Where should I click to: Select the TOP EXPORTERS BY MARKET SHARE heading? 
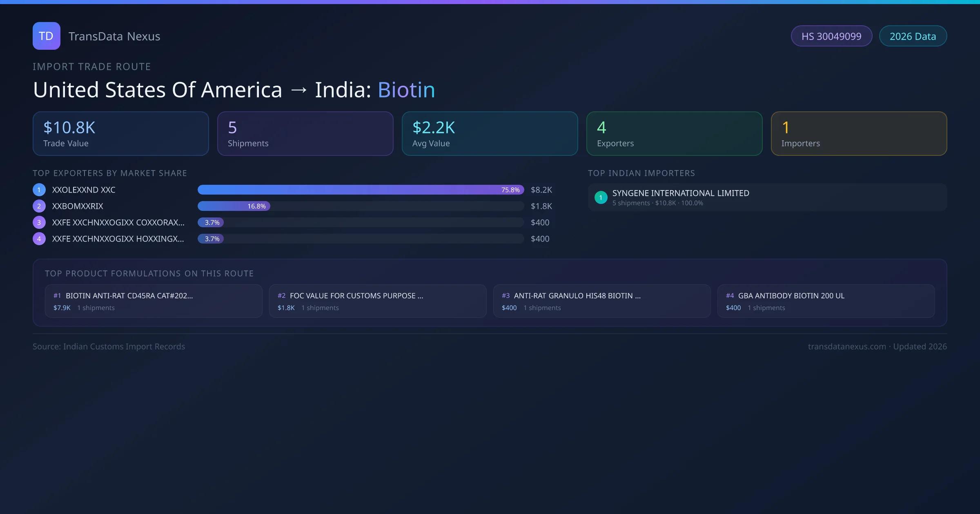[x=109, y=173]
